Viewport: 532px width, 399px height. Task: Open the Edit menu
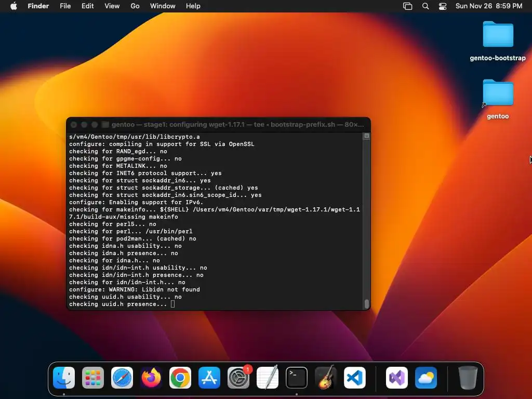click(x=87, y=6)
